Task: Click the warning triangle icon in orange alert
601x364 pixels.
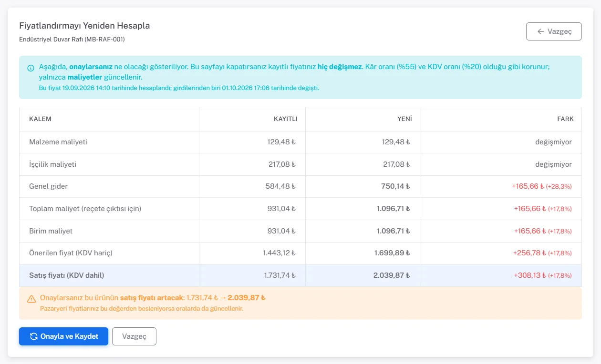Action: (x=31, y=299)
